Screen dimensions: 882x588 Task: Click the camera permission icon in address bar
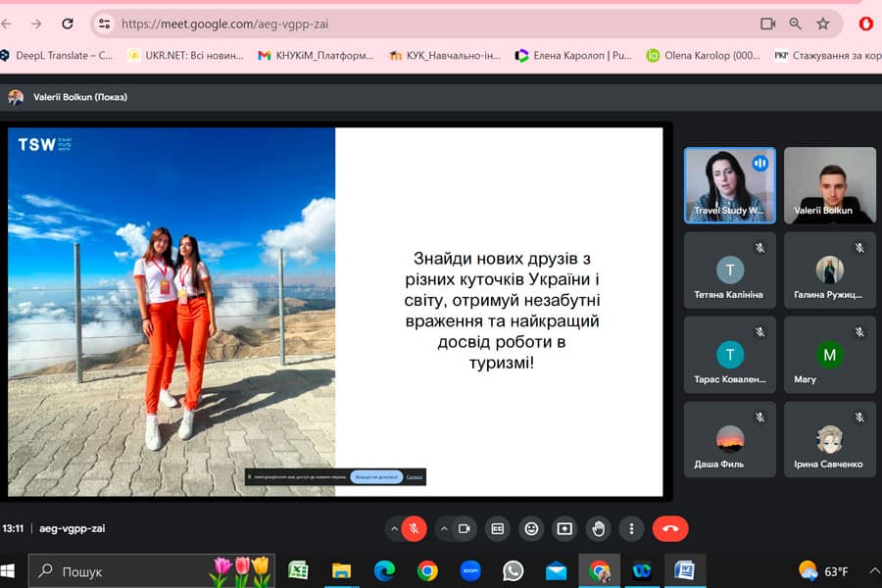click(x=768, y=24)
